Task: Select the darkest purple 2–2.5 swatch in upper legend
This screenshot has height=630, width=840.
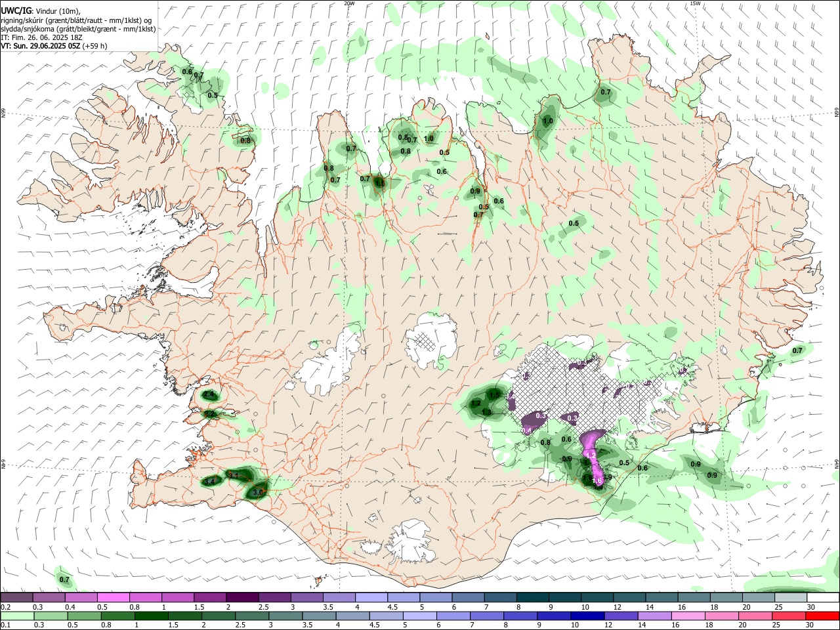Action: tap(242, 597)
